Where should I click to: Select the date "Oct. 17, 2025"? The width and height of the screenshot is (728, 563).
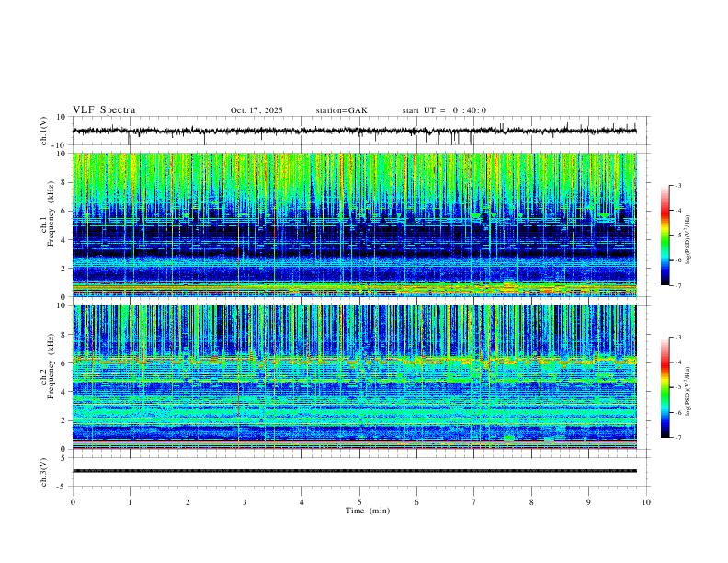pyautogui.click(x=256, y=110)
